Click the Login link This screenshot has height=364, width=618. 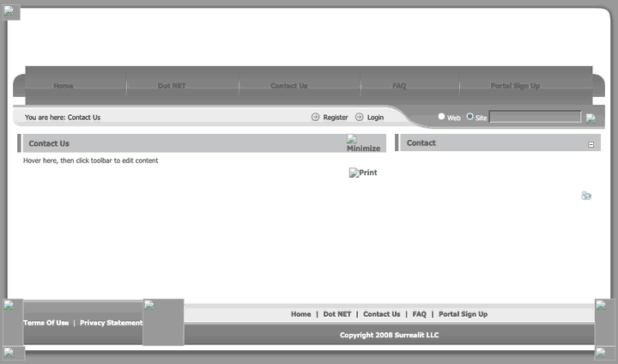375,117
